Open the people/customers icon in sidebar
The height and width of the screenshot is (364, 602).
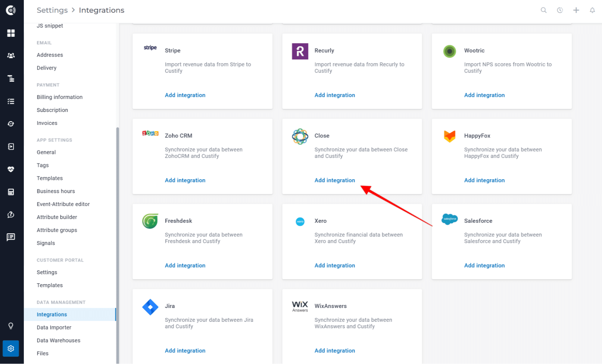(11, 56)
